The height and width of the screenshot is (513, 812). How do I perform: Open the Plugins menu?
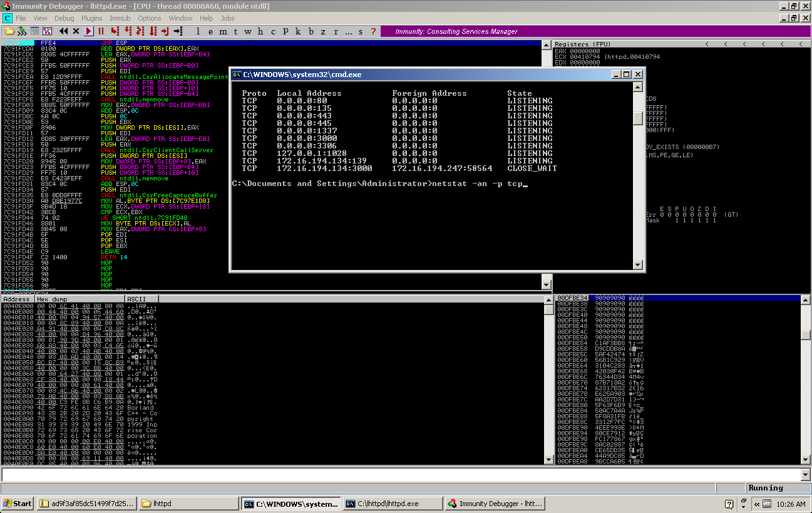coord(91,18)
